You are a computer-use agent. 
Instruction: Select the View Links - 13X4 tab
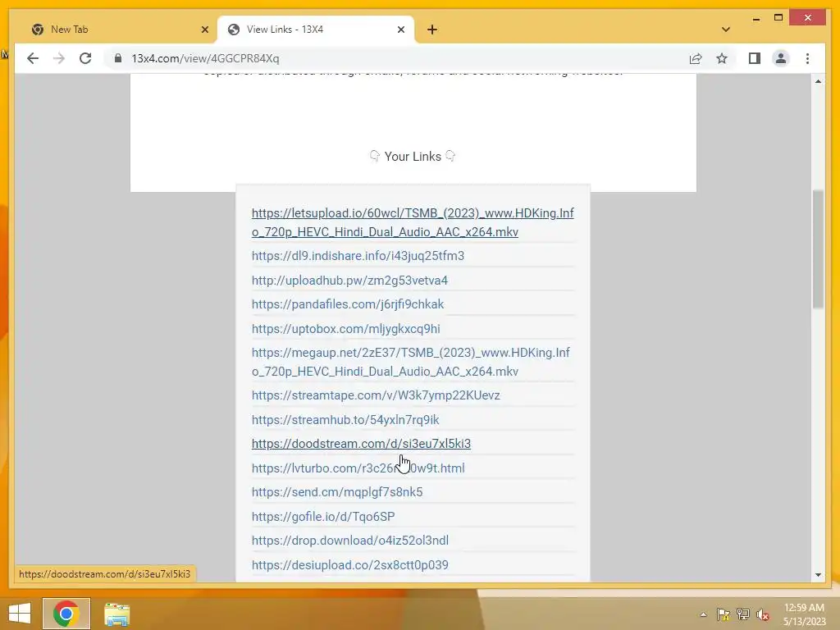pos(316,30)
